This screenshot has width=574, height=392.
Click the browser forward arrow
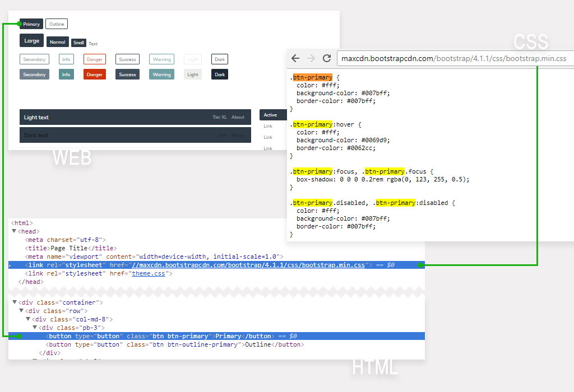point(311,58)
